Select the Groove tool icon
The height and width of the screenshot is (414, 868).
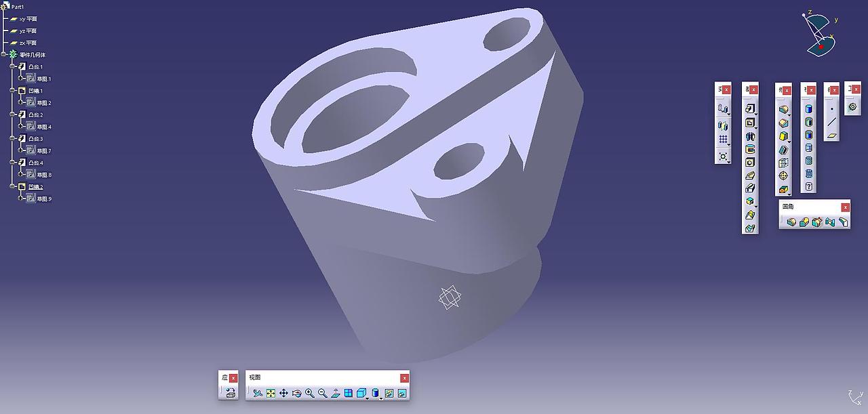(x=750, y=149)
